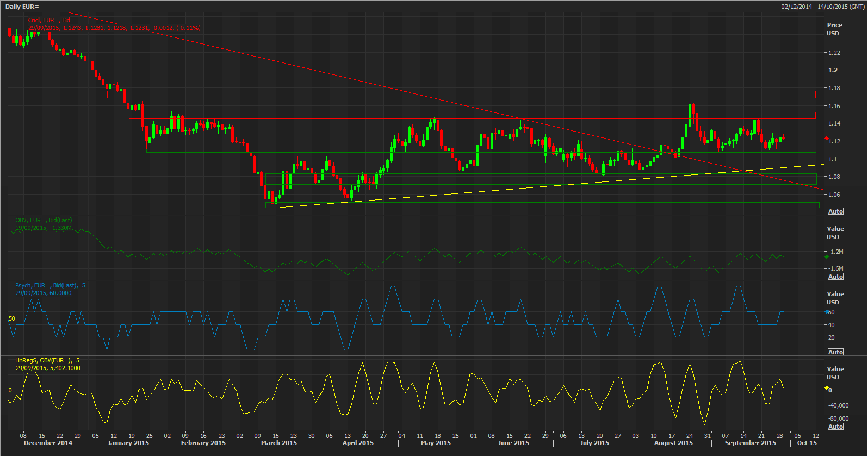Screen dimensions: 868x457
Task: Click the green OBV axis value marker
Action: pos(827,256)
